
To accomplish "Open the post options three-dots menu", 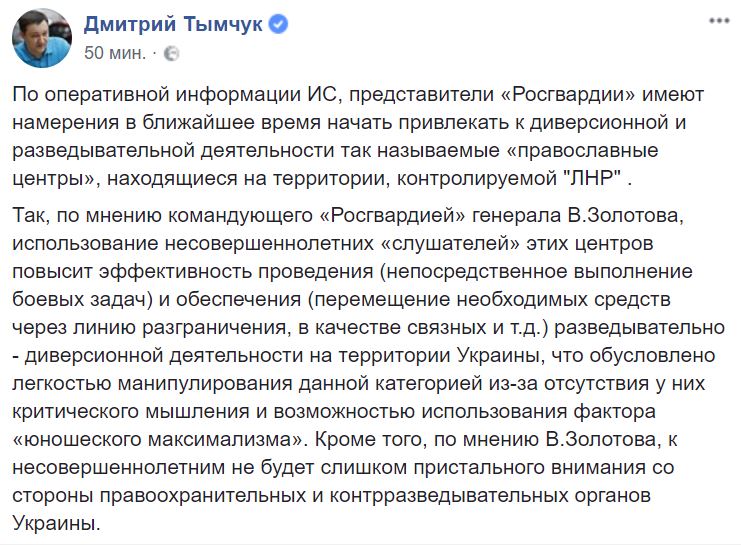I will (719, 21).
